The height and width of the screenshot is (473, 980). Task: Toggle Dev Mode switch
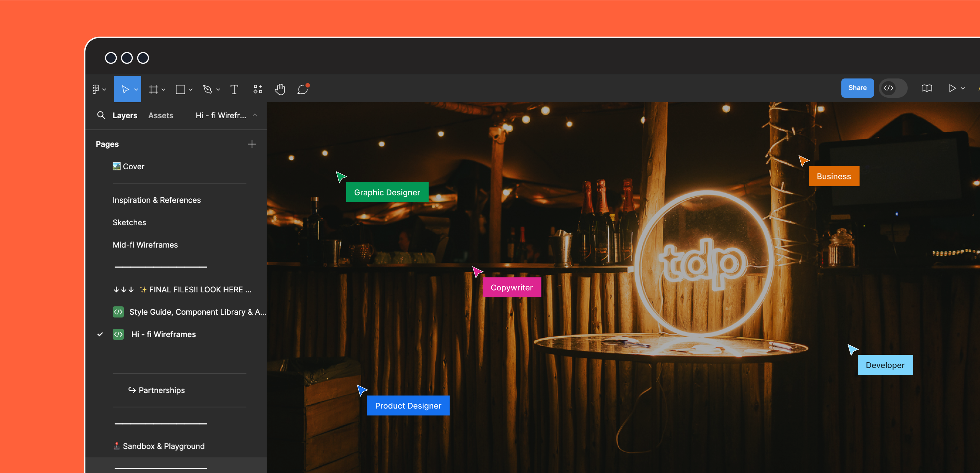(x=892, y=88)
